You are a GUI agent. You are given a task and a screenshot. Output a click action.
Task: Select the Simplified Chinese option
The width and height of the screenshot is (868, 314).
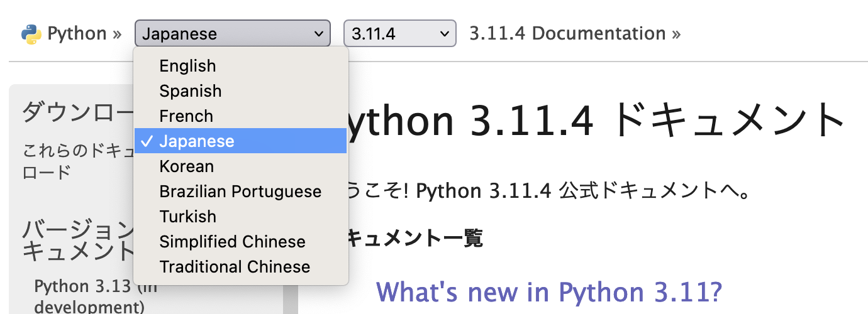232,242
